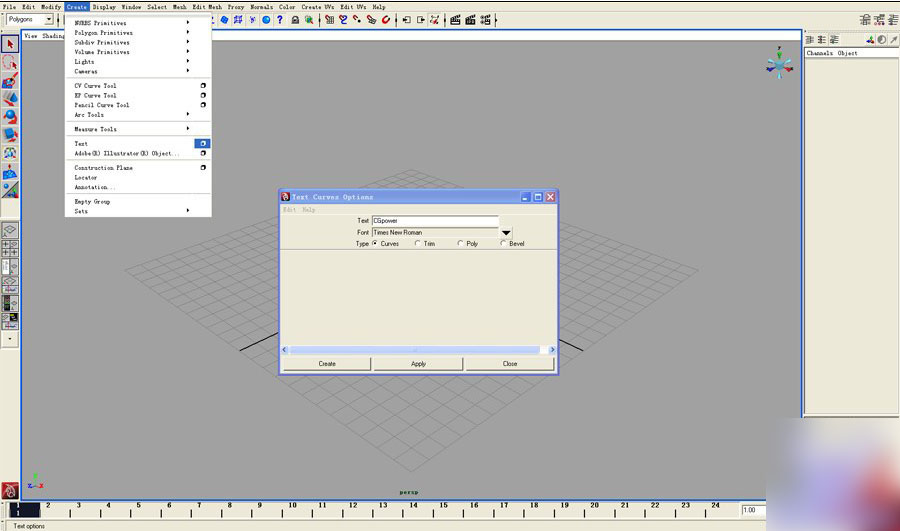
Task: Switch to four view layout
Action: click(x=10, y=249)
